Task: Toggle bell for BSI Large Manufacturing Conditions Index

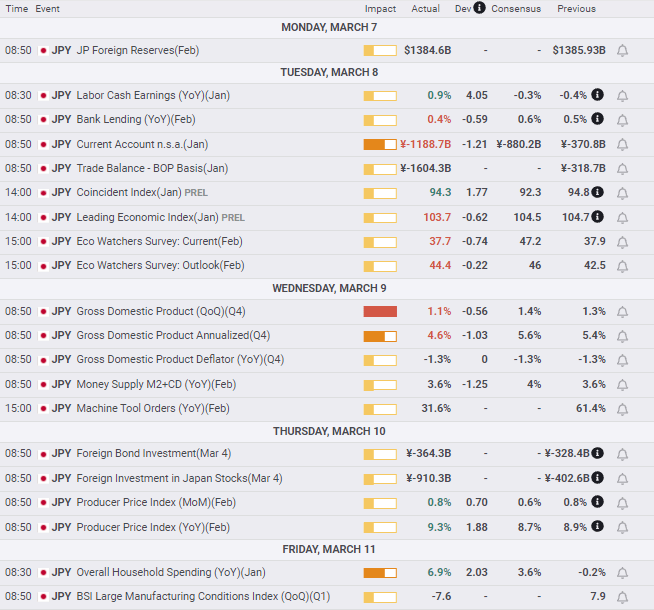Action: point(622,597)
